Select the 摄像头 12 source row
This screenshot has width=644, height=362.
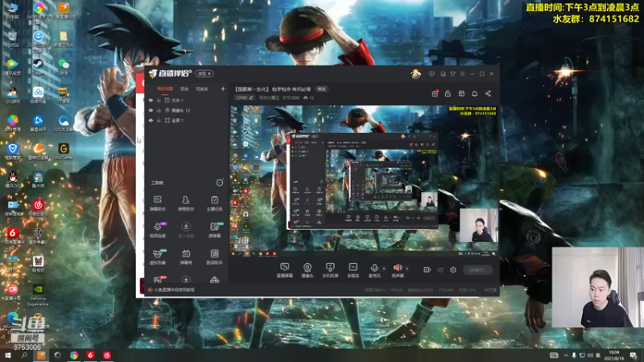coord(187,110)
